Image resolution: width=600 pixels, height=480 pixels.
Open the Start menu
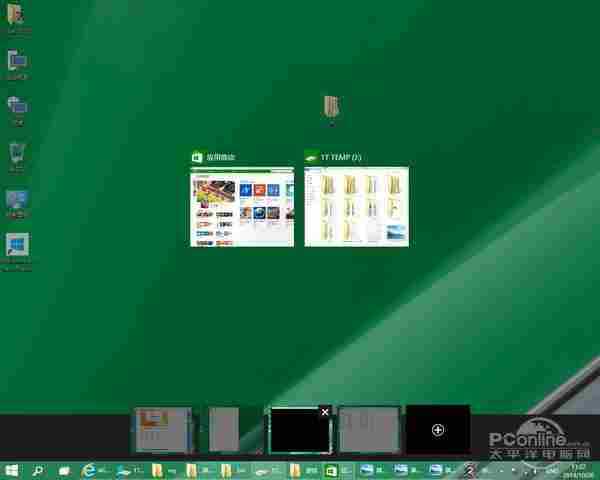tap(12, 469)
